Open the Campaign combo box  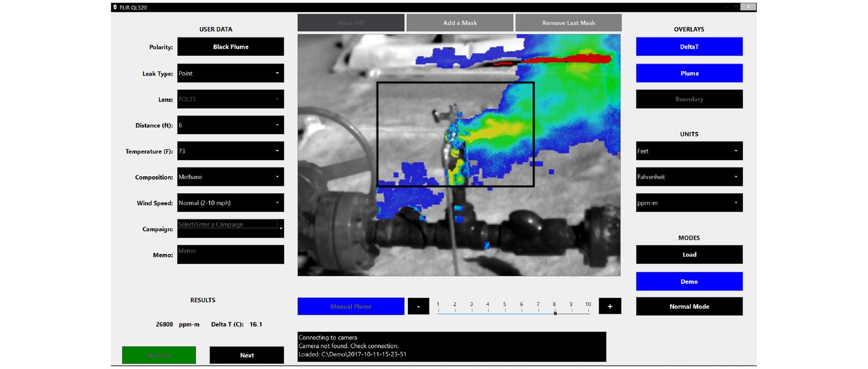coord(231,228)
